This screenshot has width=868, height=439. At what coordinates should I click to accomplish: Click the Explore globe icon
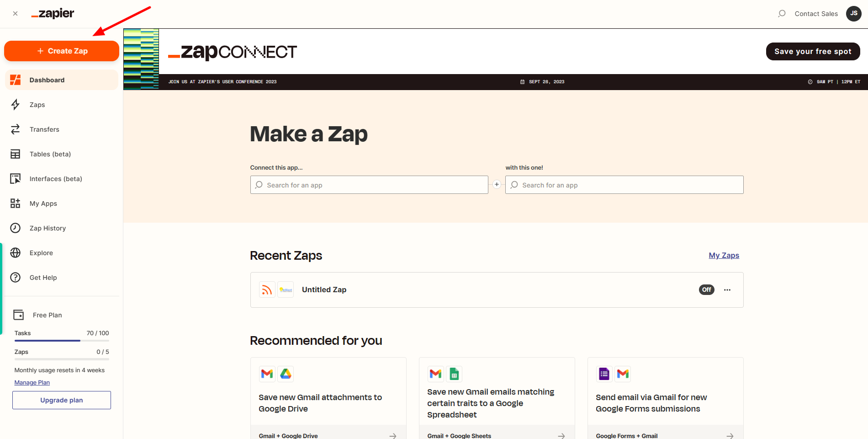click(x=16, y=253)
